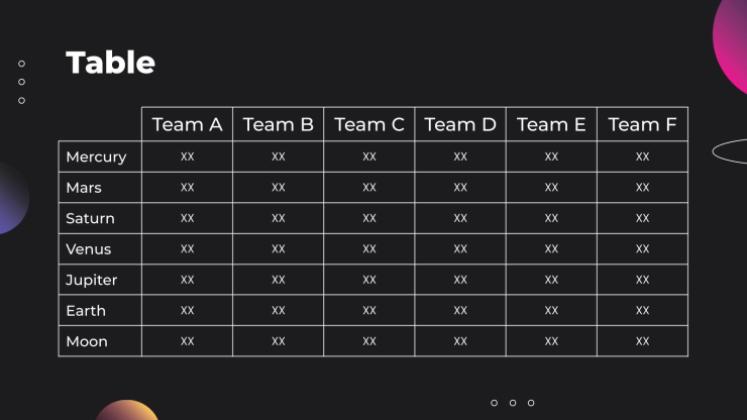Image resolution: width=747 pixels, height=420 pixels.
Task: Select the Team B column header
Action: (x=278, y=125)
